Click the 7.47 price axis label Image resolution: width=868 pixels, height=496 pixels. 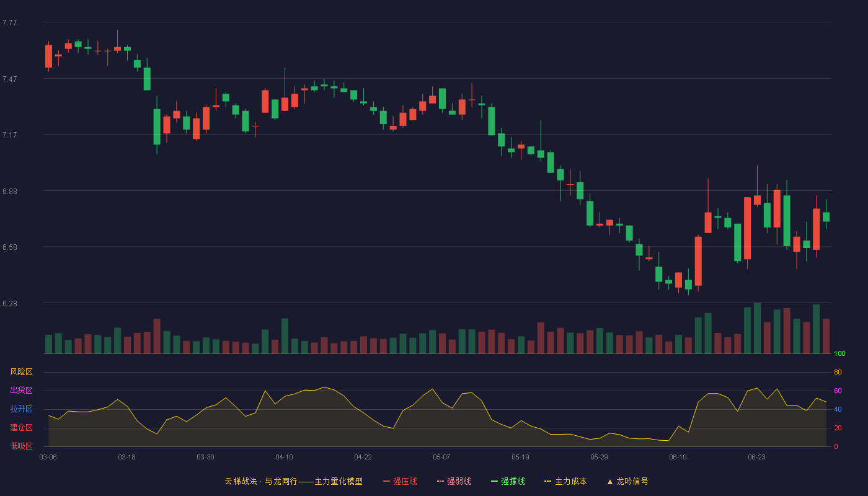[9, 79]
